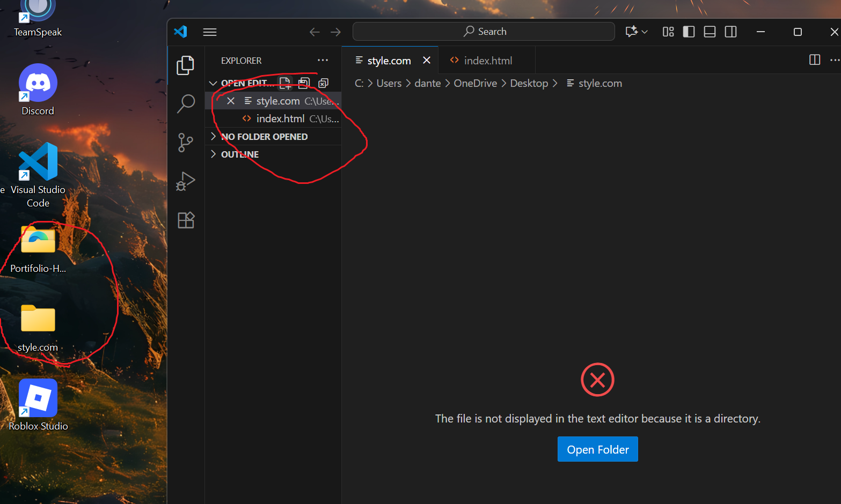Open the editor's more actions ellipsis
The height and width of the screenshot is (504, 841).
835,60
